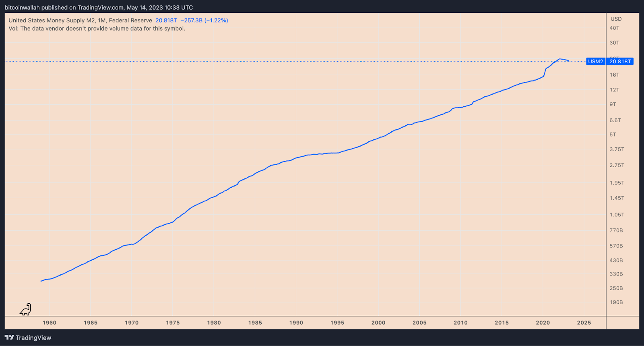Click the 16T price axis label
The image size is (644, 346).
[614, 75]
